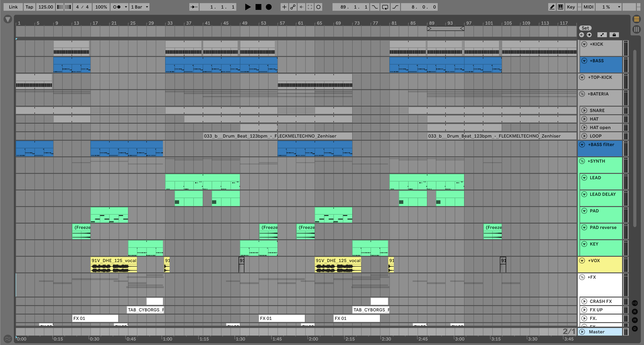The width and height of the screenshot is (644, 345).
Task: Toggle the Punch-In switch
Action: coord(375,7)
